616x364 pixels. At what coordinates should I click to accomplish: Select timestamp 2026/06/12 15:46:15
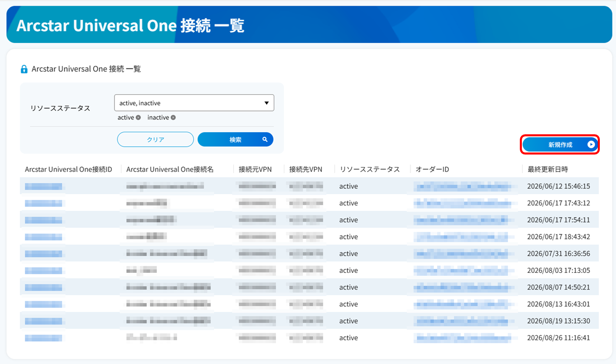click(x=558, y=186)
